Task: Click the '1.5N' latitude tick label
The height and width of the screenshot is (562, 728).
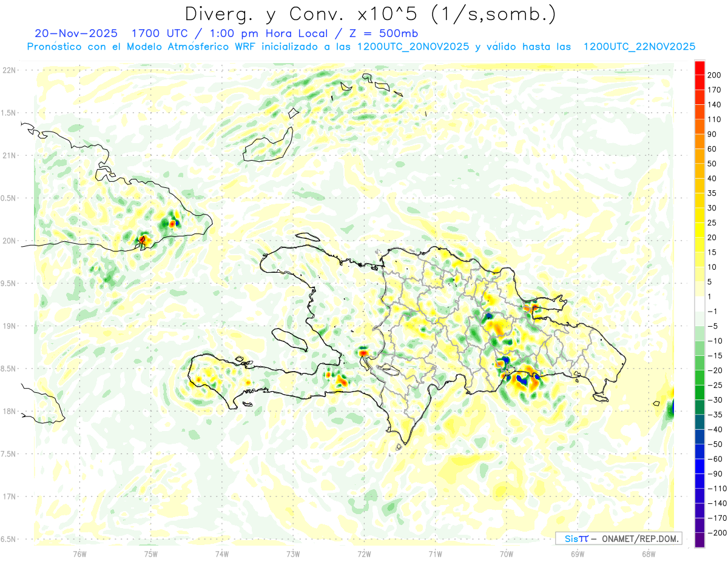Action: point(8,113)
